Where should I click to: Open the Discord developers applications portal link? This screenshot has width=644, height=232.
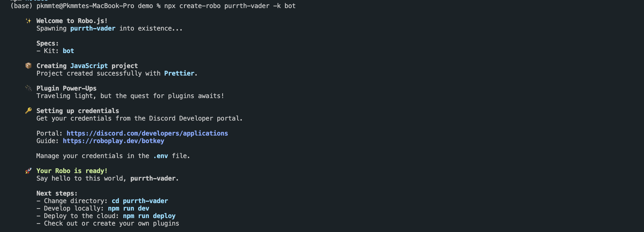coord(147,133)
